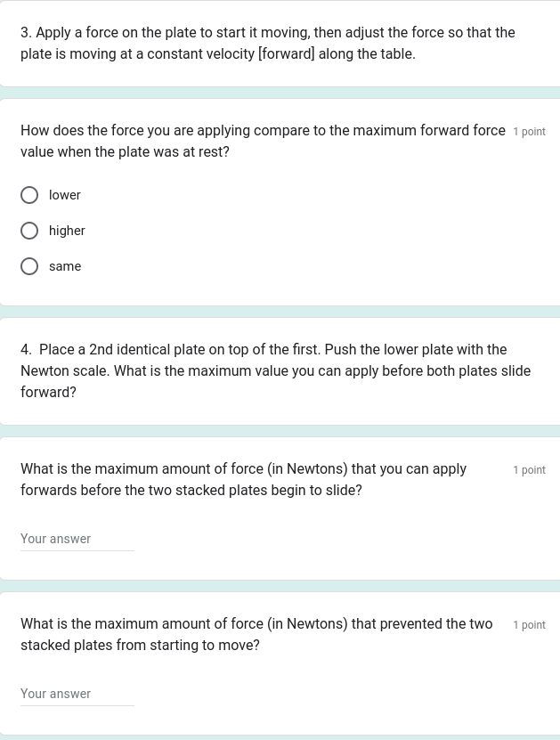Click the '3.' item number

(x=26, y=33)
